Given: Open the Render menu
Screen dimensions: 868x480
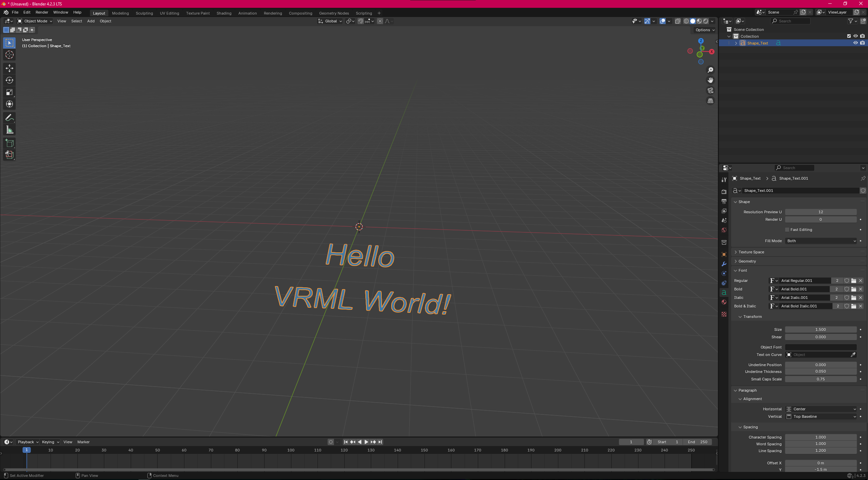Looking at the screenshot, I should [42, 12].
